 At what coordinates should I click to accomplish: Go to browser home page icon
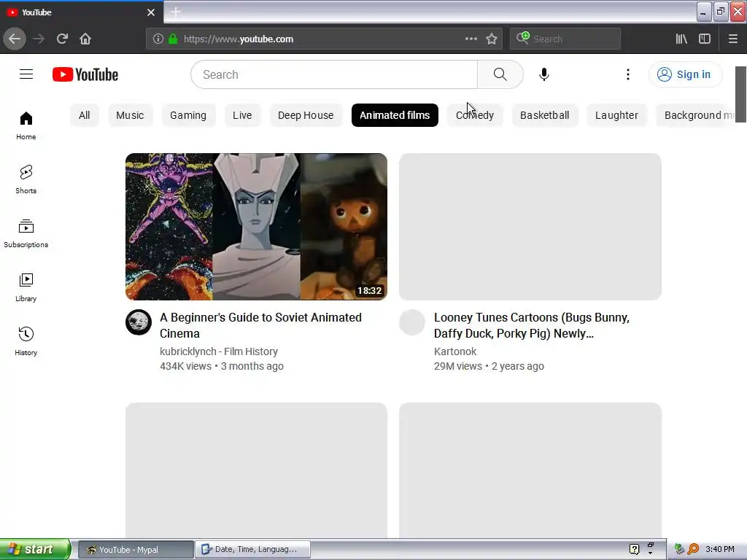point(85,39)
